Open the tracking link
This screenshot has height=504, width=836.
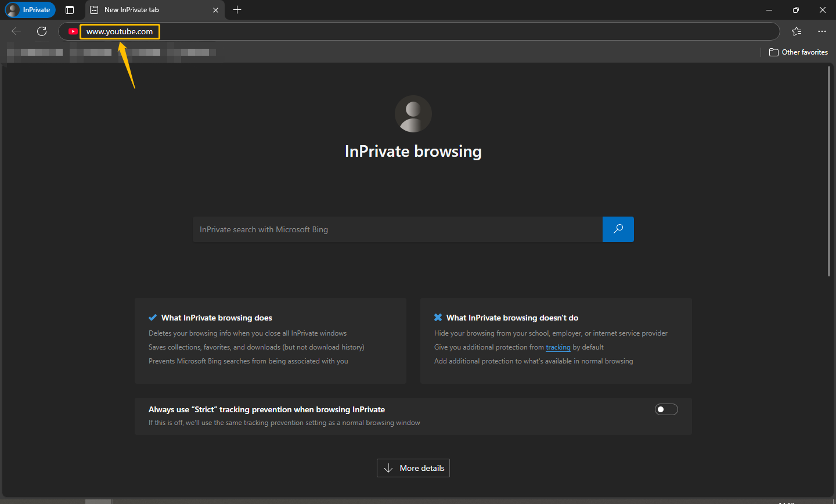pyautogui.click(x=558, y=347)
